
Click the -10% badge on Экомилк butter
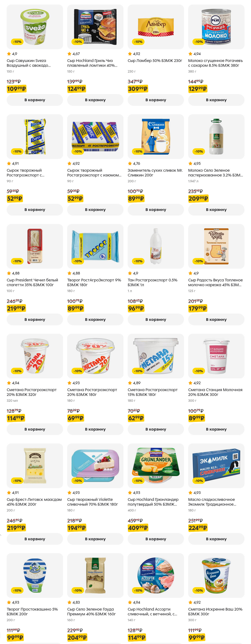coord(199,481)
